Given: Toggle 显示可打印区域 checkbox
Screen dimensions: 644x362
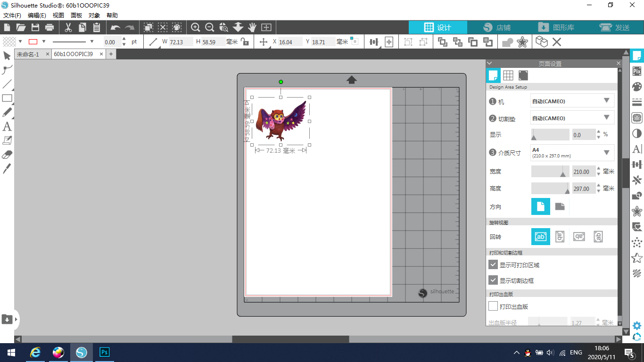Looking at the screenshot, I should point(493,265).
